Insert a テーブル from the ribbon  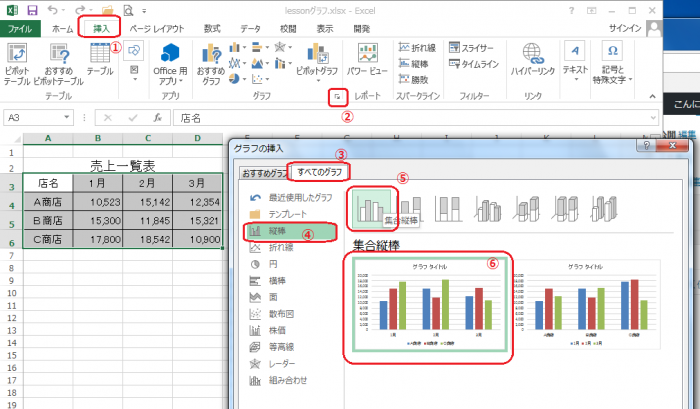(100, 59)
